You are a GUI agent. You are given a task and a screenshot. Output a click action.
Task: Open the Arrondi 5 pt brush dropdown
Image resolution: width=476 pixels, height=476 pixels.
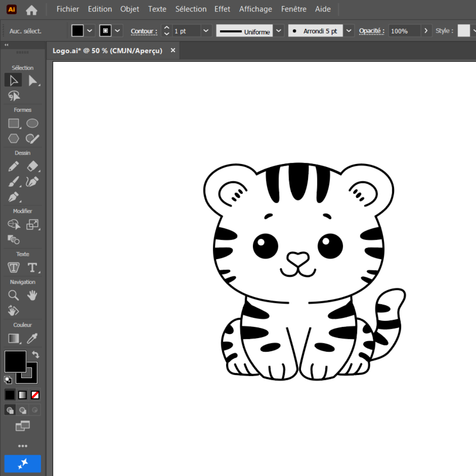click(x=349, y=31)
